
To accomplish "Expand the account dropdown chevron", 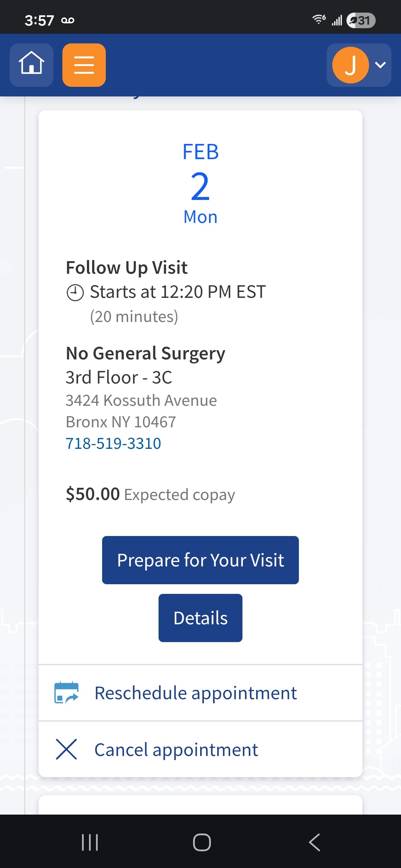I will pos(381,65).
